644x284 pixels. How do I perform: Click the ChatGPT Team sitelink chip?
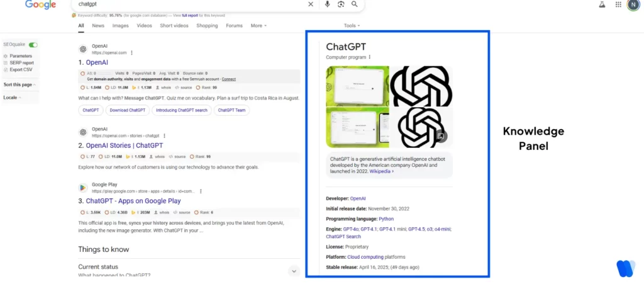tap(231, 110)
